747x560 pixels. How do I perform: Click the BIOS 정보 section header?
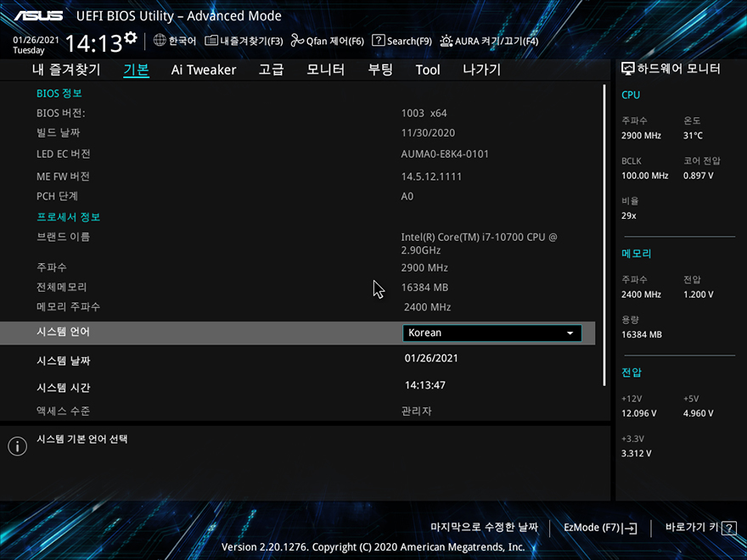coord(59,93)
